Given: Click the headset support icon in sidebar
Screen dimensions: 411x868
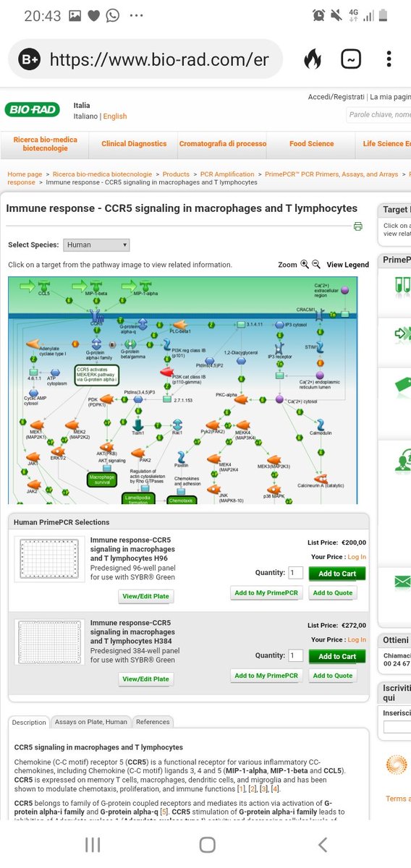Looking at the screenshot, I should tap(402, 460).
